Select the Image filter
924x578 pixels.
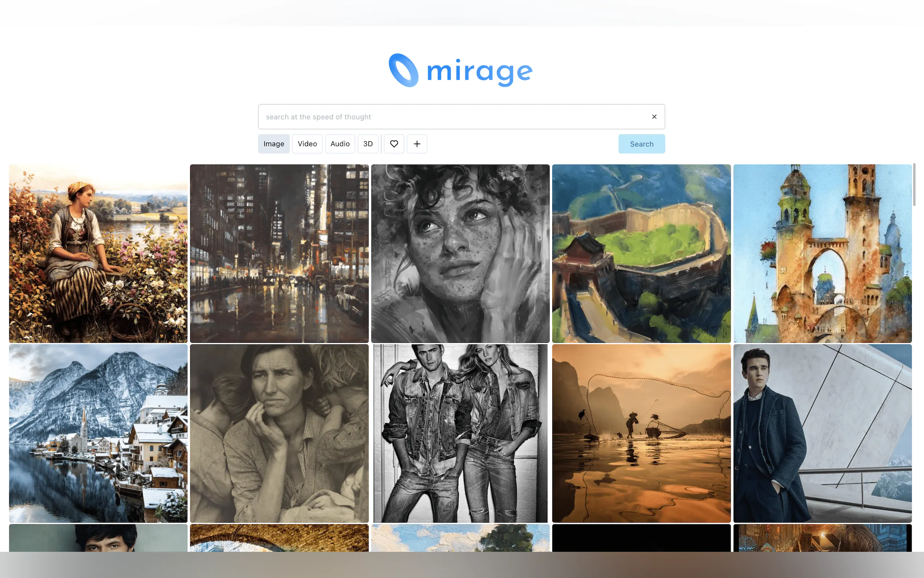pos(274,144)
